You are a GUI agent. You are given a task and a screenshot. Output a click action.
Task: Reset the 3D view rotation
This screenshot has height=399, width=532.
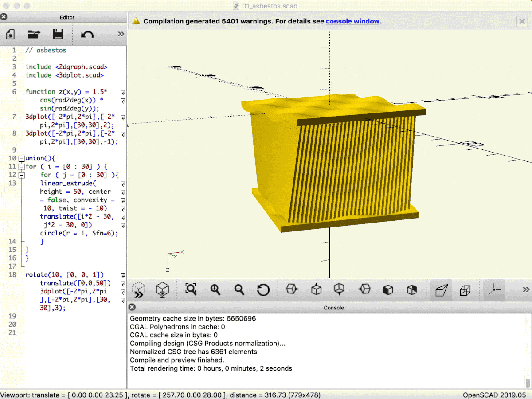[263, 290]
